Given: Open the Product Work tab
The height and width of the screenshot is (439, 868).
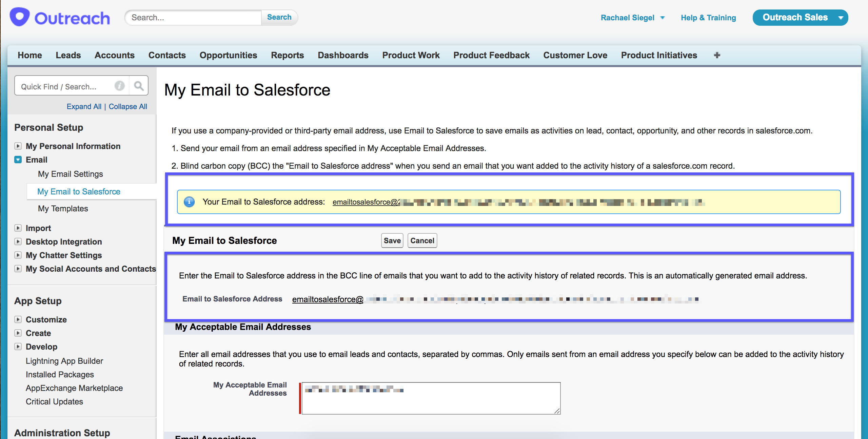Looking at the screenshot, I should pos(411,55).
